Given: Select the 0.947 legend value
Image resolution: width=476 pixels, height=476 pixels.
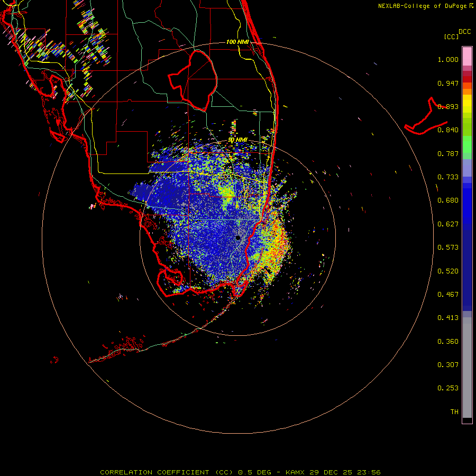Looking at the screenshot, I should [x=448, y=83].
